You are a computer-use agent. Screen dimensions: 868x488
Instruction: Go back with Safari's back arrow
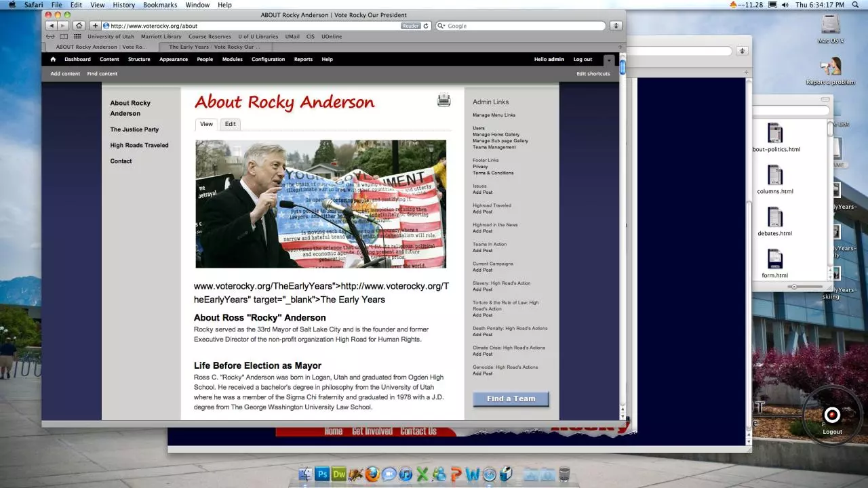51,26
